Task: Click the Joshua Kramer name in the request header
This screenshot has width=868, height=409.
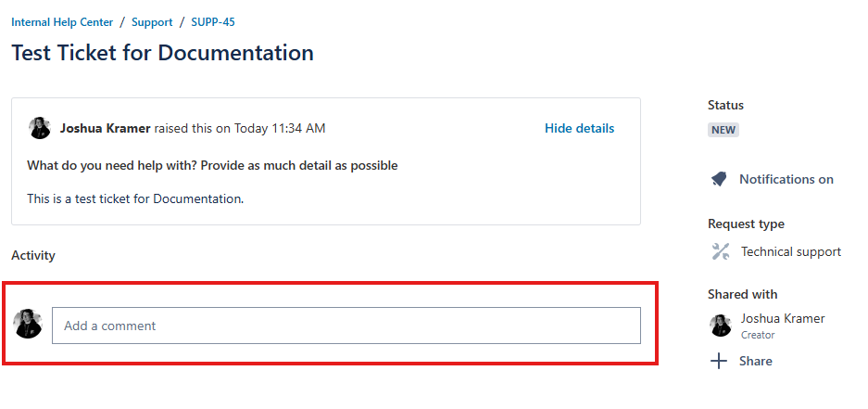Action: click(x=105, y=128)
